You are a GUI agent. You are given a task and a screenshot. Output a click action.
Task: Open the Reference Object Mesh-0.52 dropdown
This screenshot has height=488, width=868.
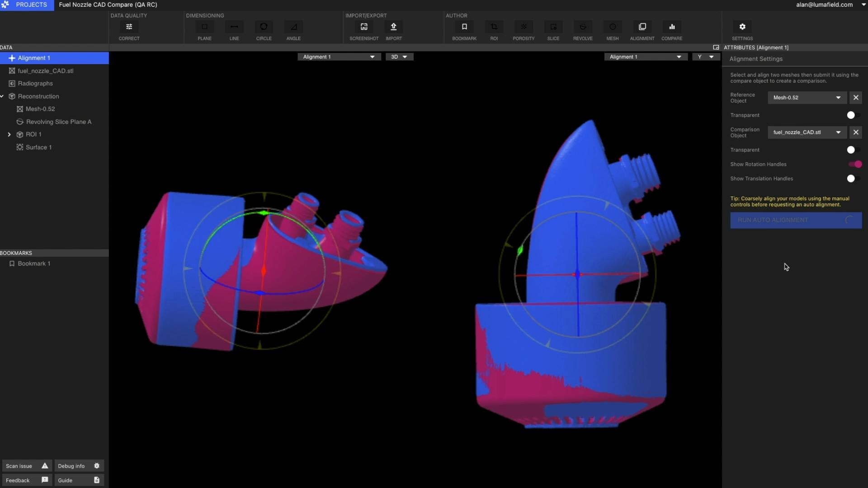point(807,98)
